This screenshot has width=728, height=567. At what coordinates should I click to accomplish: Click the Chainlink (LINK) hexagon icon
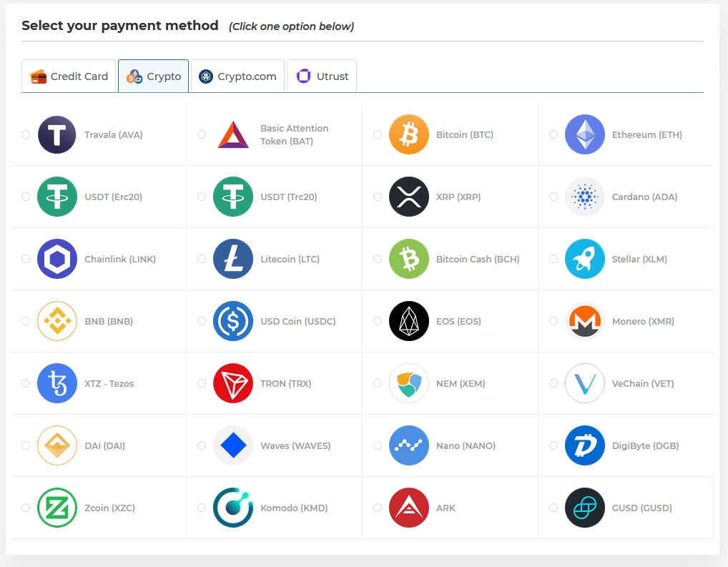pyautogui.click(x=57, y=259)
